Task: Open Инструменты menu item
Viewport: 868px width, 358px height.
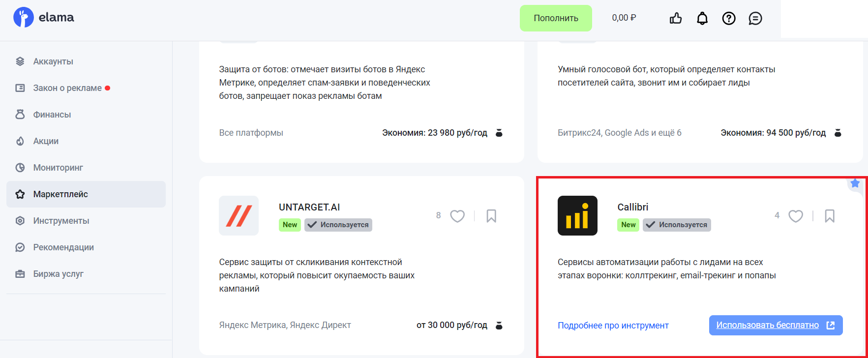Action: (86, 221)
